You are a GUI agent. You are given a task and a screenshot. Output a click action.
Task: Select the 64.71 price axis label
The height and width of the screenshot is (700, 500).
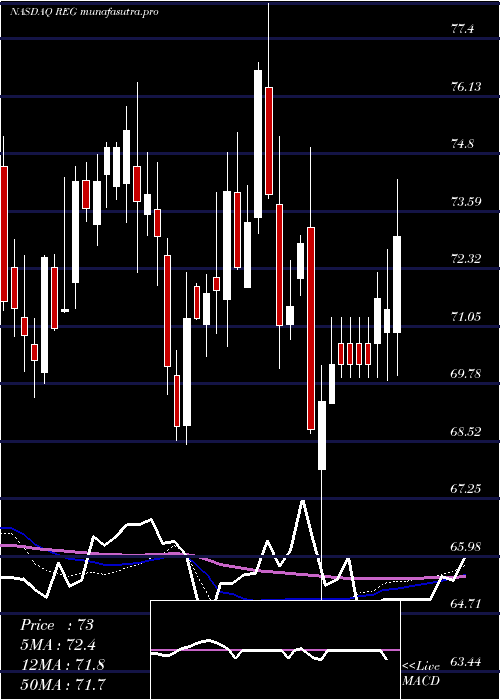click(x=466, y=604)
